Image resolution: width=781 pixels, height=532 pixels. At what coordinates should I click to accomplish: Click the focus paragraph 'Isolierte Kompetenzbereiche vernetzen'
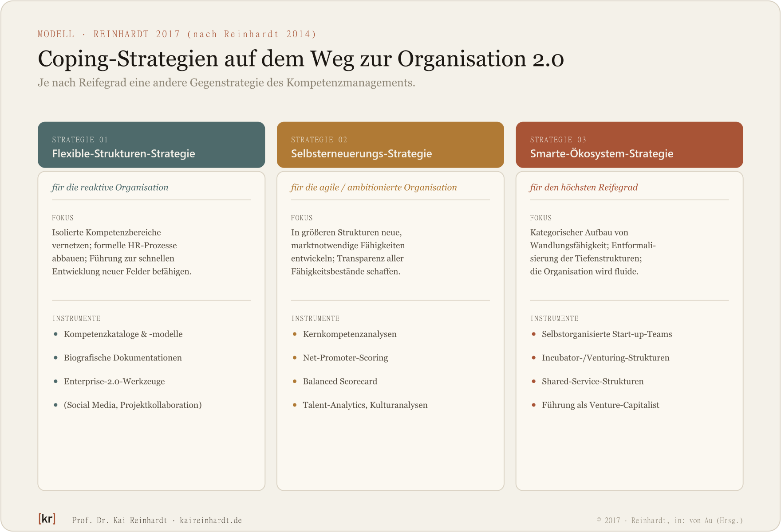click(x=122, y=252)
